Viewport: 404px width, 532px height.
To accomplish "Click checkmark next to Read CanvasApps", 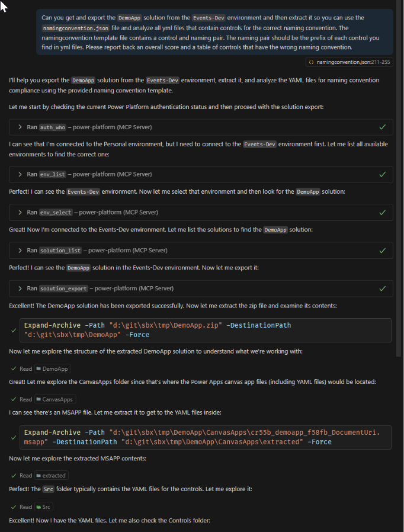I will pos(14,399).
